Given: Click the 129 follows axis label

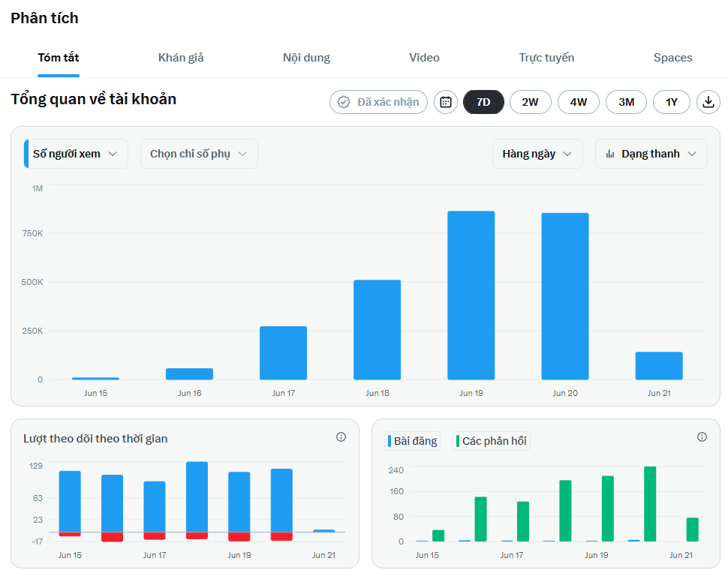Looking at the screenshot, I should 36,466.
